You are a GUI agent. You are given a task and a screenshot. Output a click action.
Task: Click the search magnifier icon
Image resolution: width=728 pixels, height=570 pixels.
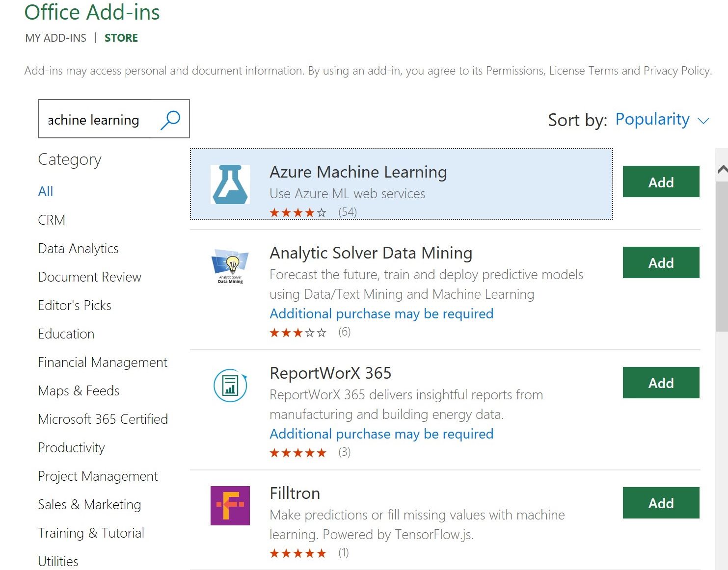[170, 119]
